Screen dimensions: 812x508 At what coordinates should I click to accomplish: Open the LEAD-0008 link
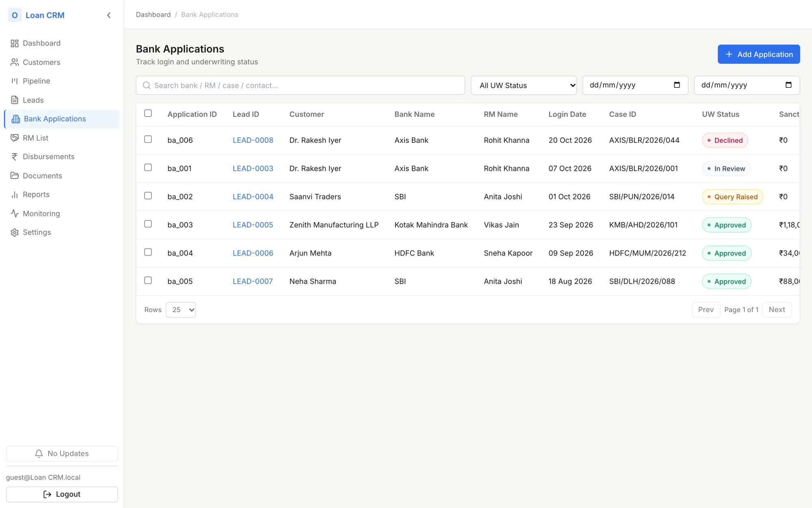click(253, 140)
